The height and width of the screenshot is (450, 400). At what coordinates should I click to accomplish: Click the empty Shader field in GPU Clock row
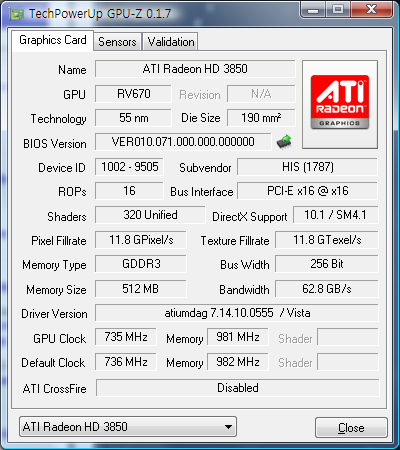point(348,337)
